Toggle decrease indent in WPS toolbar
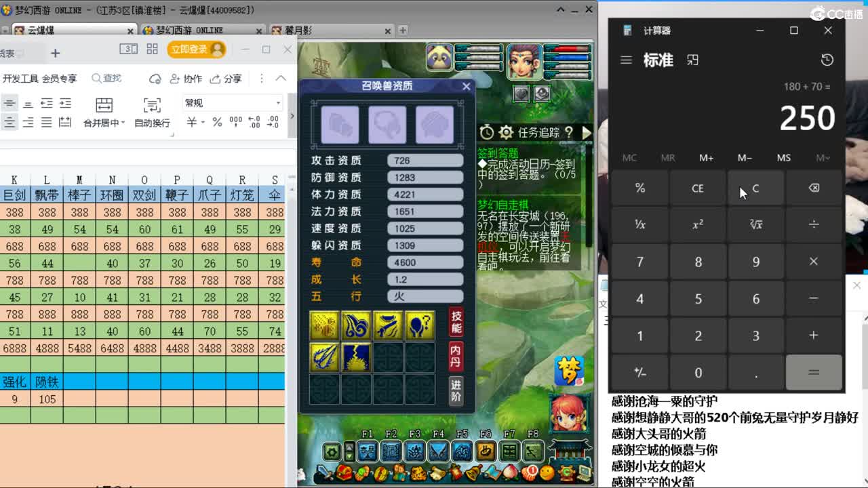 47,103
